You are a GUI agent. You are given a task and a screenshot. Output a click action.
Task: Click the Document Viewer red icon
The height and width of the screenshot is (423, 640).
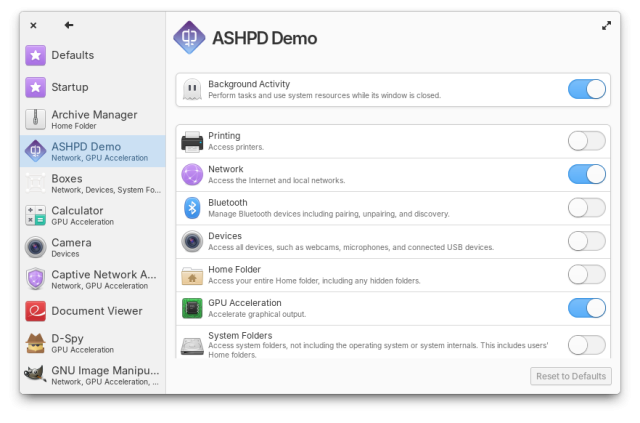click(x=36, y=311)
